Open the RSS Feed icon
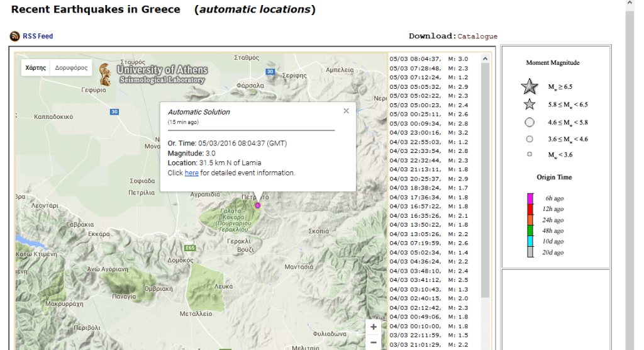The height and width of the screenshot is (350, 644). click(15, 36)
